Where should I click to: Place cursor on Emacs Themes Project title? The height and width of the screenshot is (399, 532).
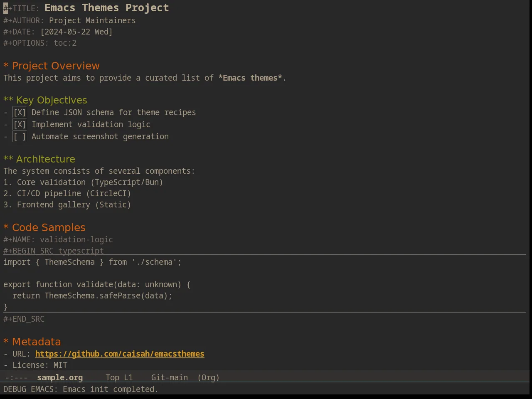(x=107, y=8)
